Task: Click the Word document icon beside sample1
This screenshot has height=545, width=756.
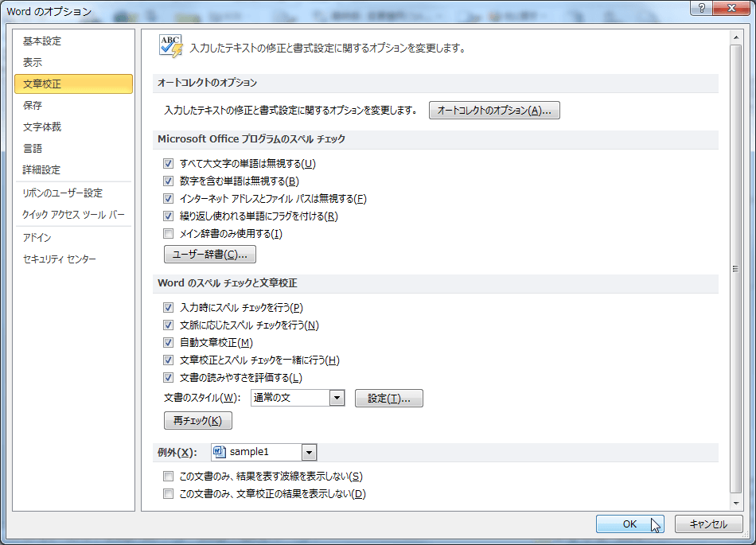Action: pyautogui.click(x=220, y=452)
